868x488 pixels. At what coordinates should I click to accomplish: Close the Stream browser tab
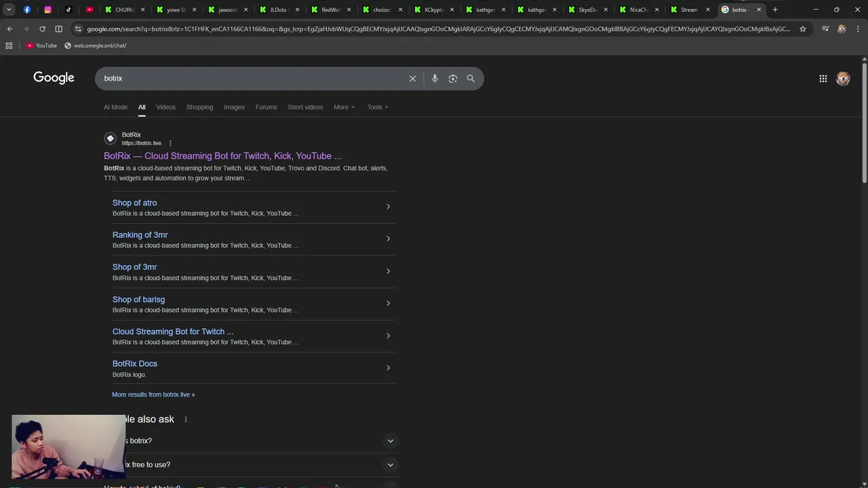(x=708, y=9)
